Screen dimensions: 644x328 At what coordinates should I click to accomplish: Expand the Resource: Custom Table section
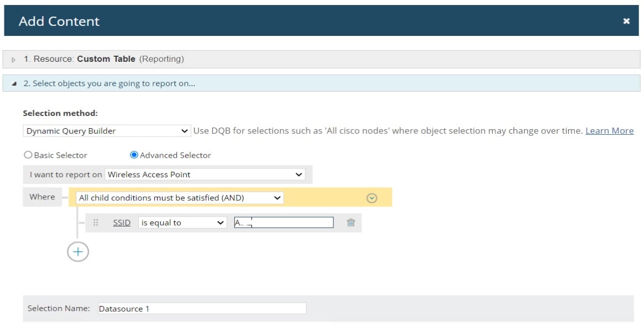[14, 60]
